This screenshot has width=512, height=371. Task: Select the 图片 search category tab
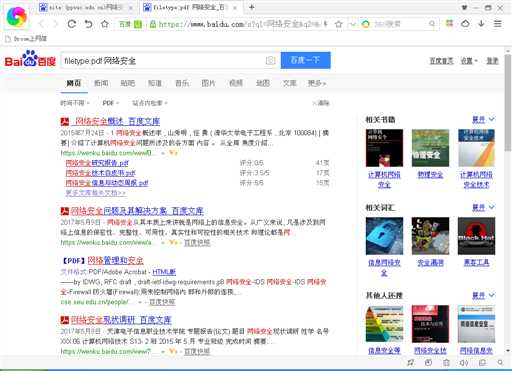point(209,83)
